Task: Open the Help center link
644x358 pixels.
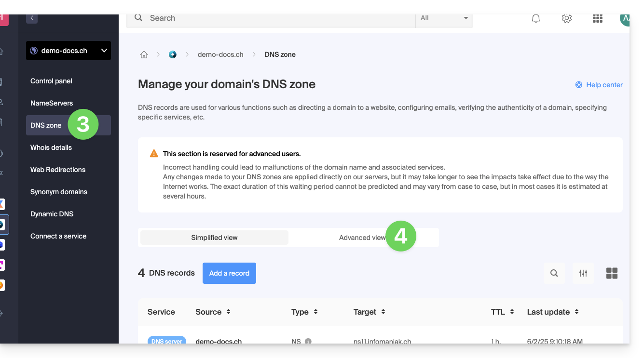Action: click(x=599, y=85)
